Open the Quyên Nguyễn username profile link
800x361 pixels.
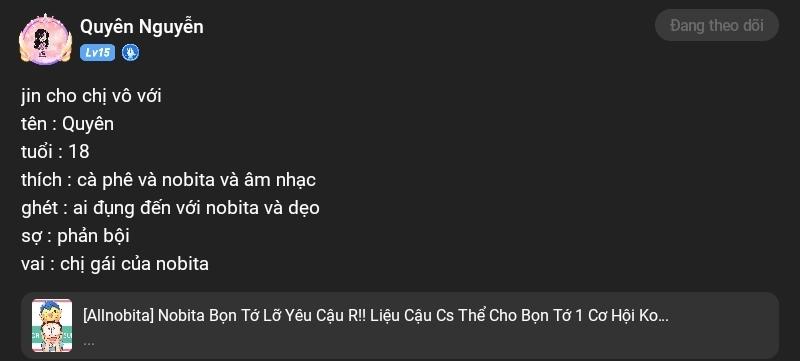142,27
